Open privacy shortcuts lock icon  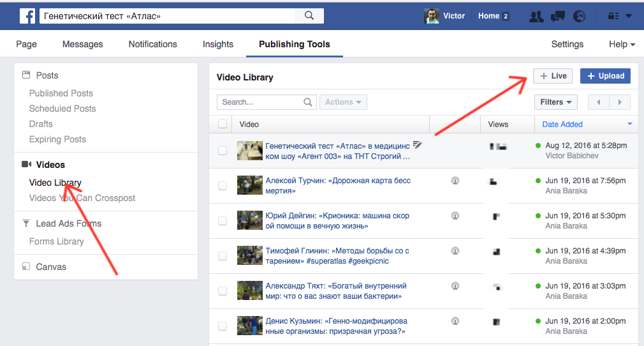613,16
